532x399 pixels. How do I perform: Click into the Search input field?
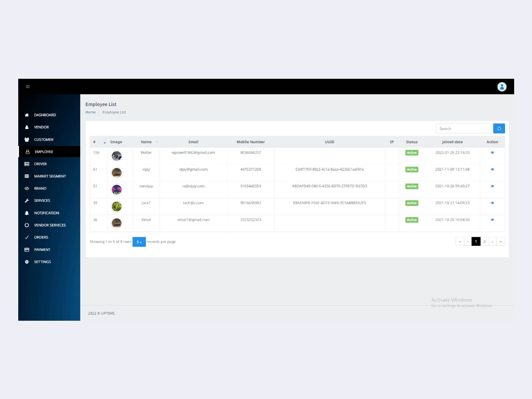pyautogui.click(x=464, y=128)
